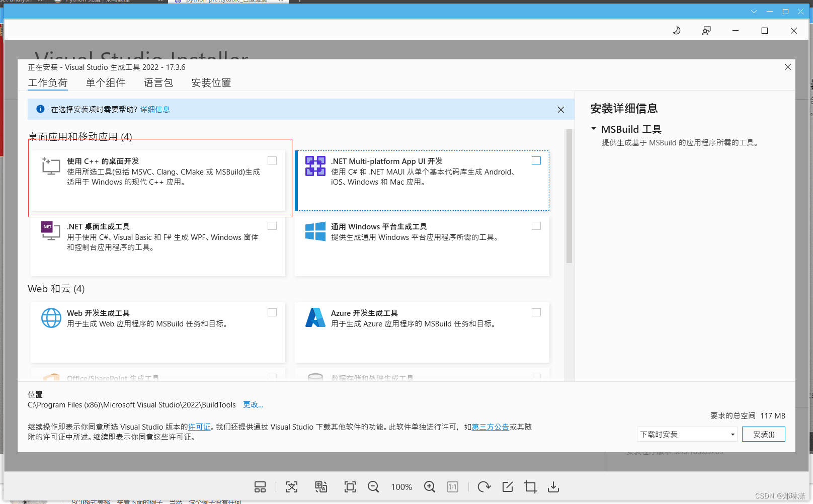Toggle dark mode with the moon icon

pyautogui.click(x=676, y=30)
